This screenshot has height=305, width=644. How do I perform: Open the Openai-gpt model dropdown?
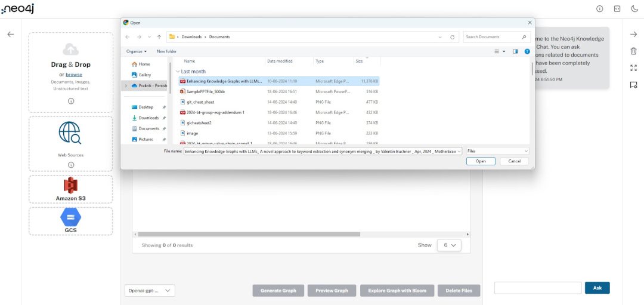coord(150,291)
